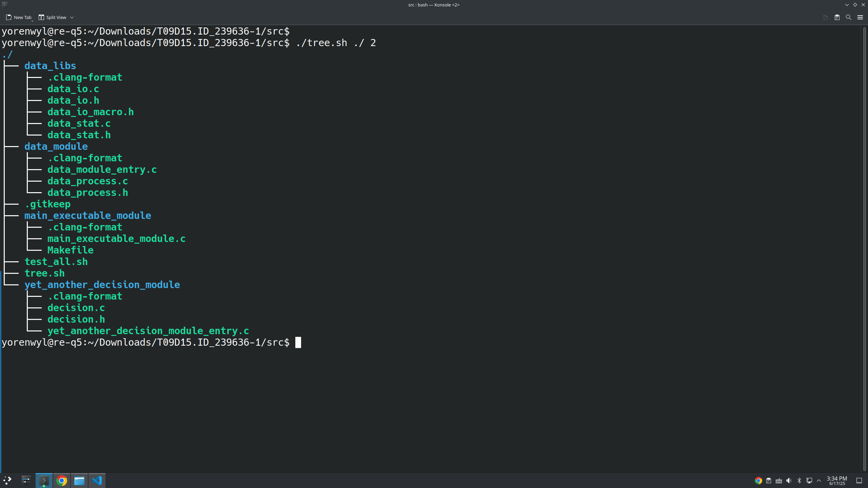Open the Konsole hamburger menu
868x488 pixels.
click(x=860, y=17)
